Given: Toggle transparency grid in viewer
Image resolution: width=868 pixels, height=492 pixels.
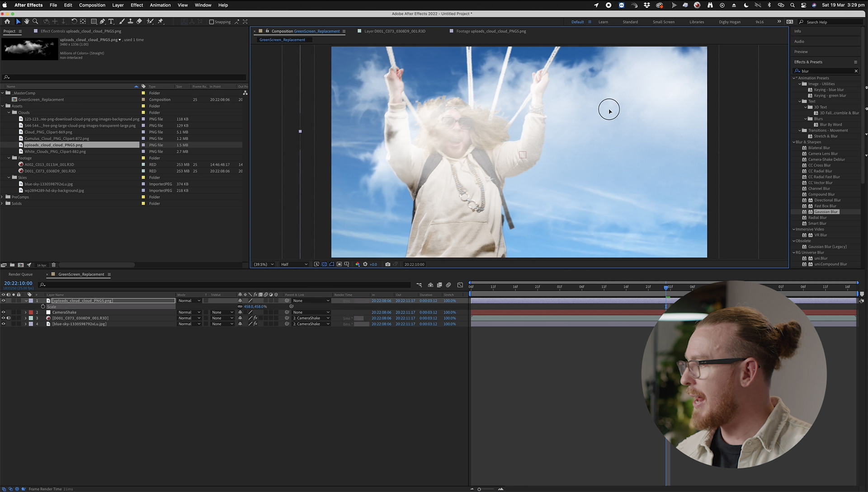Looking at the screenshot, I should coord(324,264).
